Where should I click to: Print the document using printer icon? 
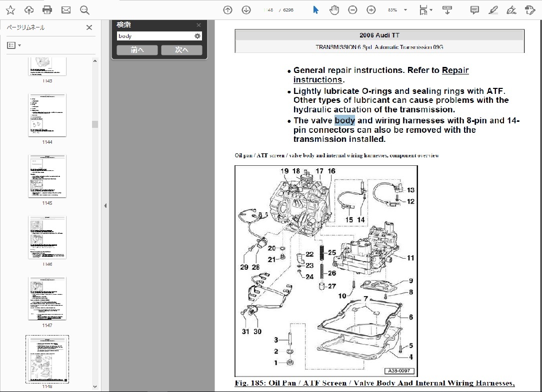coord(47,10)
